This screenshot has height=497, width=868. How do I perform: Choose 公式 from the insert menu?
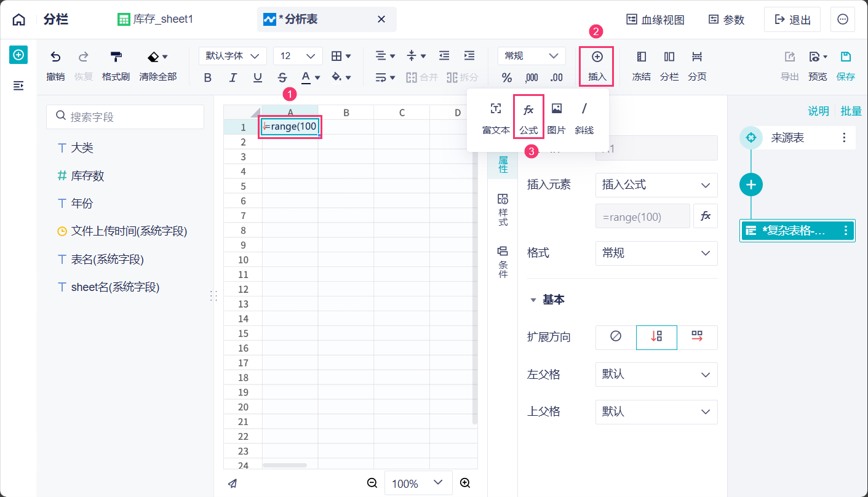point(528,119)
